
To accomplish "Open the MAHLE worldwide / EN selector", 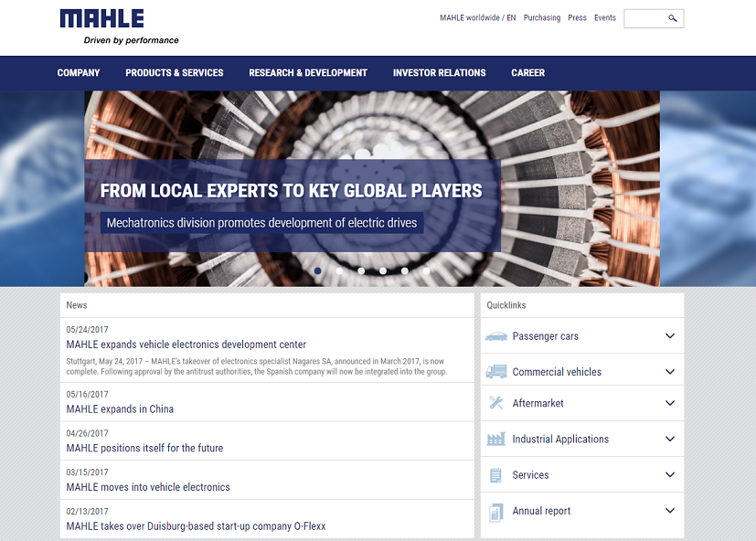I will point(477,18).
